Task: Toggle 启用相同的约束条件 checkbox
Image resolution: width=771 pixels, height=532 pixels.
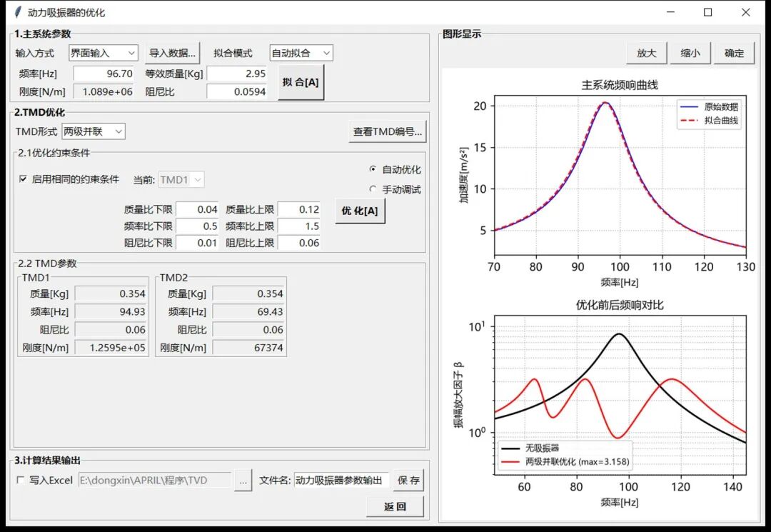Action: coord(23,179)
